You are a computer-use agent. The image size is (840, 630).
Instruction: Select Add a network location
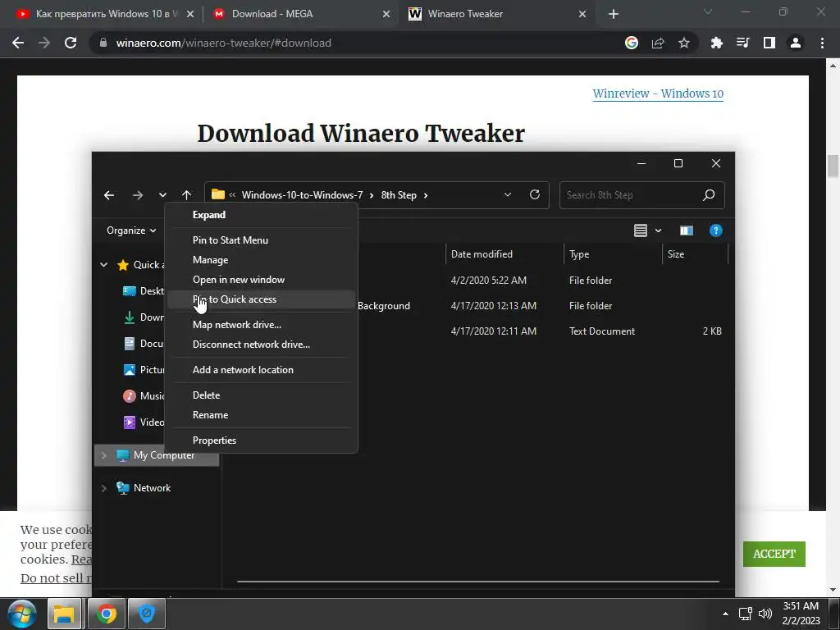(261, 370)
